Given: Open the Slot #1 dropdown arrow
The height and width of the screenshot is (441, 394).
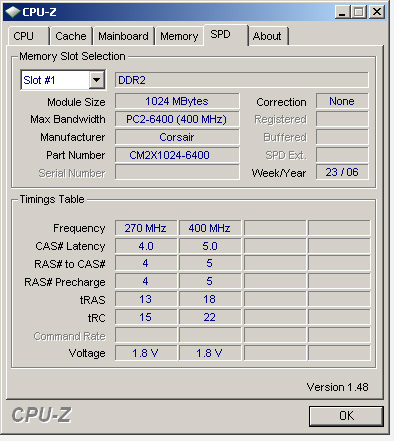Looking at the screenshot, I should 97,80.
